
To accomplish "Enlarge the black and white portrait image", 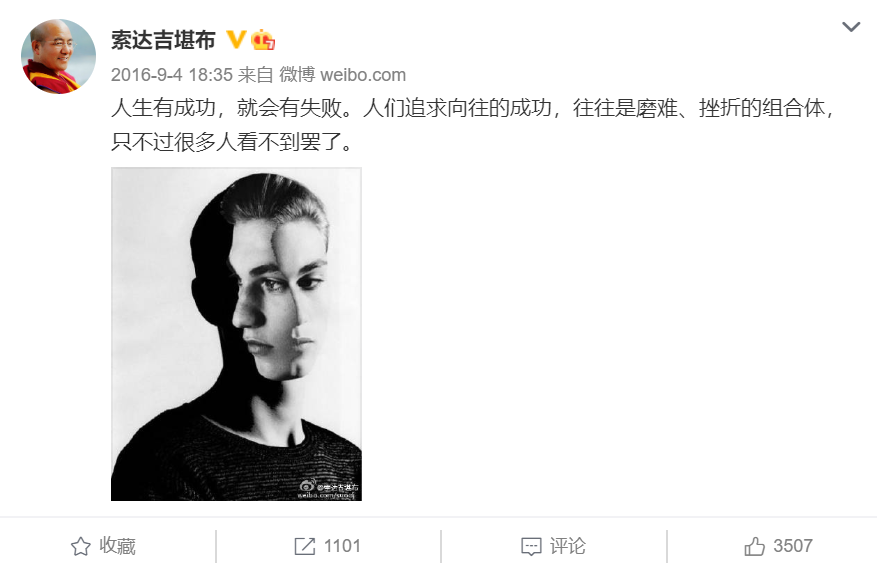I will [236, 334].
